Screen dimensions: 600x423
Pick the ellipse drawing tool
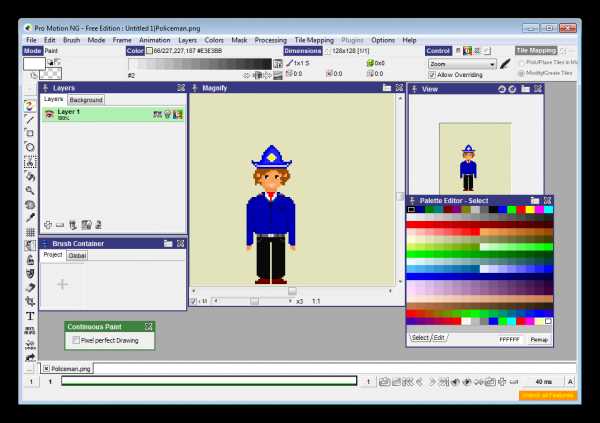point(30,147)
